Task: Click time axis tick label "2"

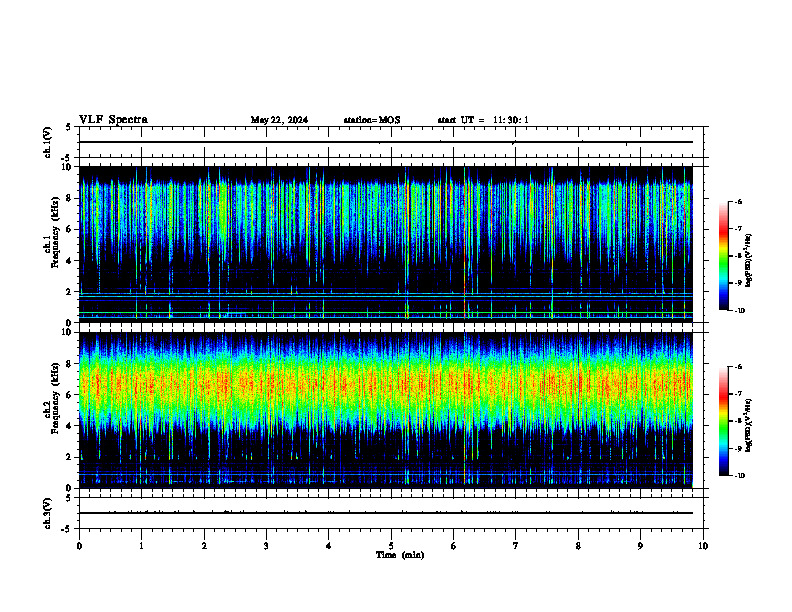Action: (x=204, y=546)
